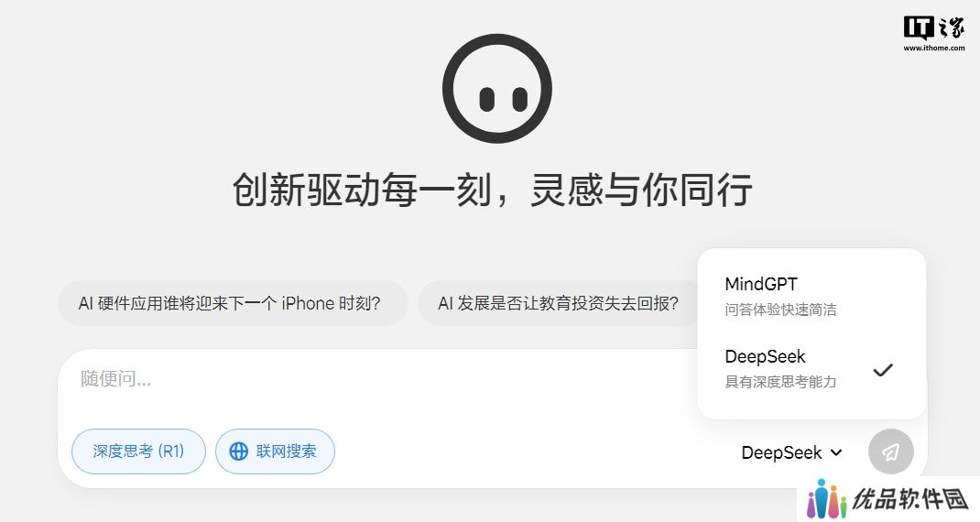Screen dimensions: 980x522
Task: Click the 问答体验快速简洁 description under MindGPT
Action: point(780,310)
